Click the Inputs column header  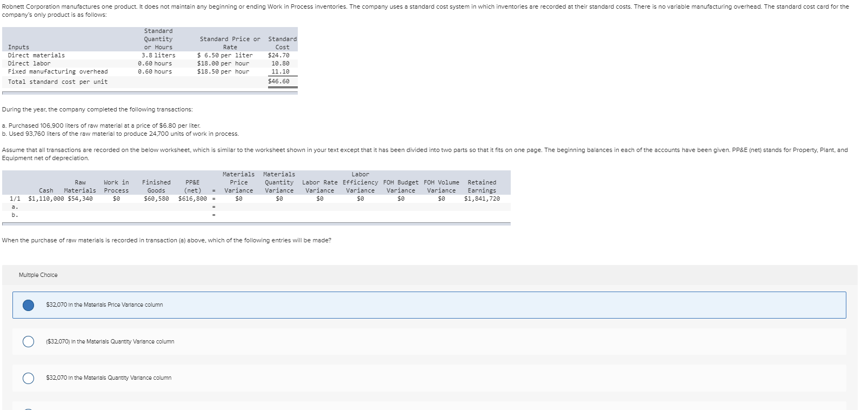pos(19,47)
